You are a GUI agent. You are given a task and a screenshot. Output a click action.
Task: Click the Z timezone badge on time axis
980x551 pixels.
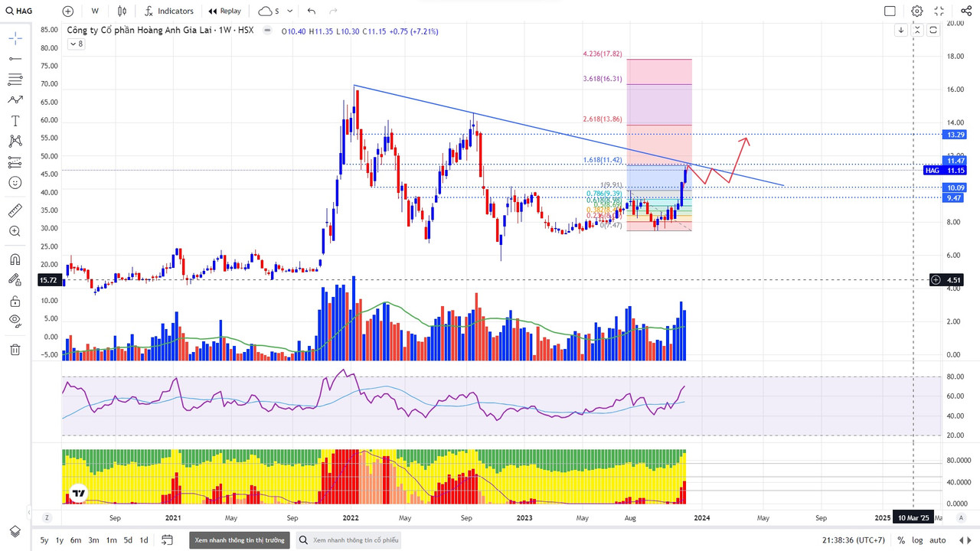[47, 517]
